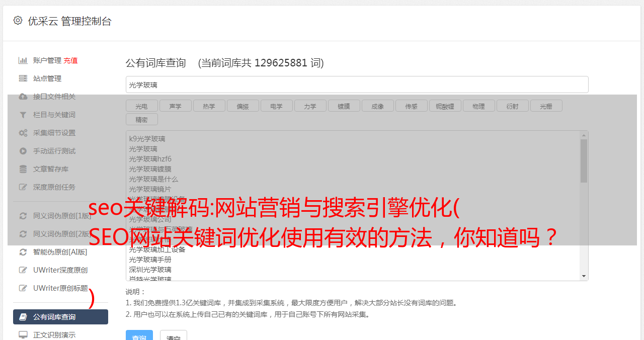Select the 智能伪原创[AI版] refresh icon
The image size is (644, 340).
coord(23,252)
